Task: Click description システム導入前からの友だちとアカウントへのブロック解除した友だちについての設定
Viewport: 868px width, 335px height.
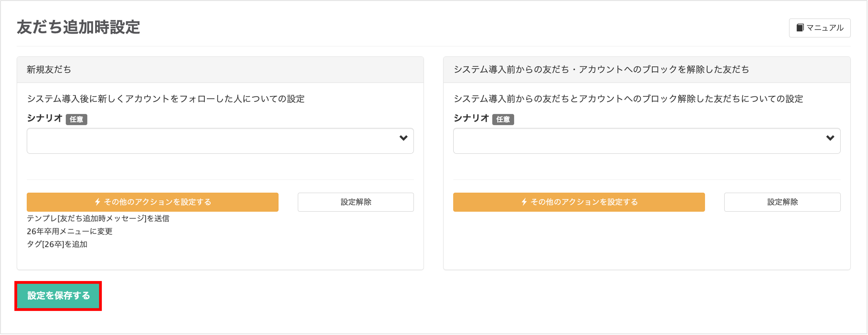Action: click(x=628, y=99)
